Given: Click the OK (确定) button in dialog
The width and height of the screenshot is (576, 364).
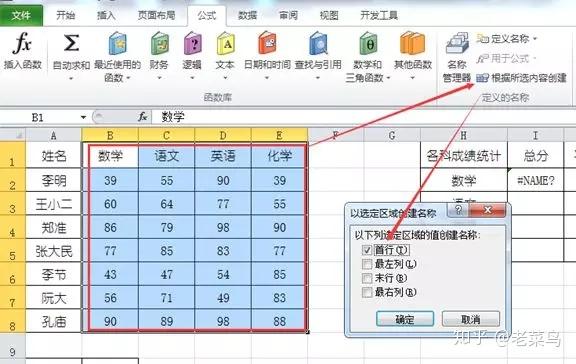Looking at the screenshot, I should (405, 319).
